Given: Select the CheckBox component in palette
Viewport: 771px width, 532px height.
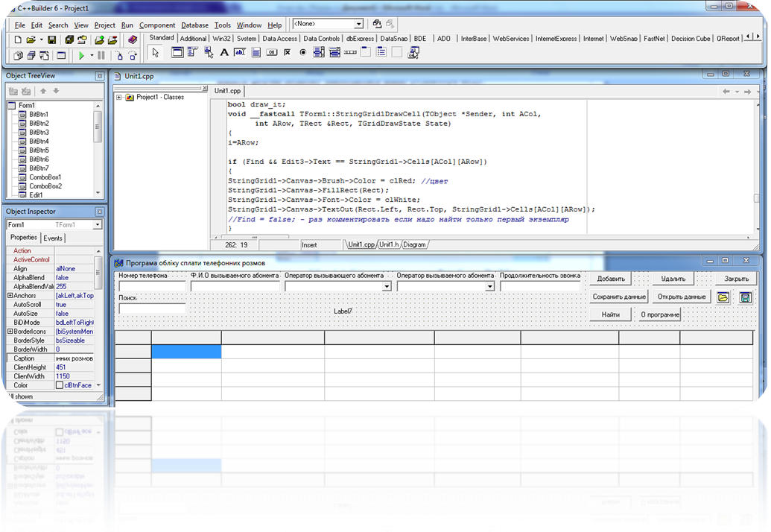Looking at the screenshot, I should pyautogui.click(x=287, y=53).
